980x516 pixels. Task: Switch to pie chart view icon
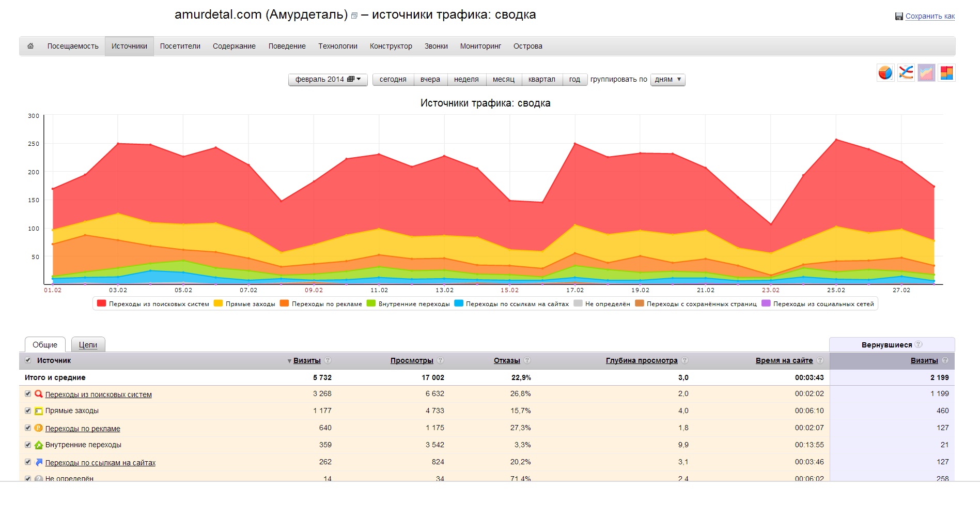885,73
